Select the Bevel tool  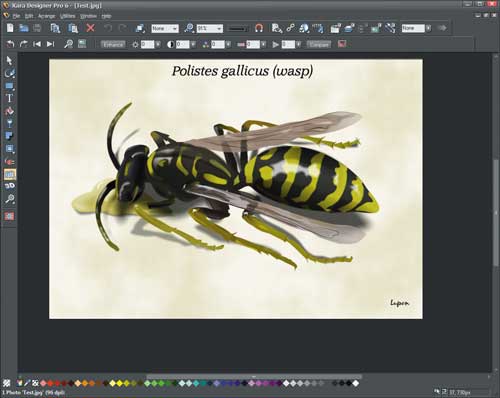[10, 149]
